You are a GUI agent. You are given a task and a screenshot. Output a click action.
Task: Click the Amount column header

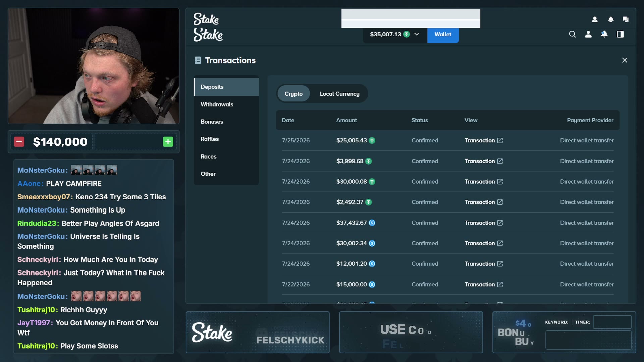(346, 120)
